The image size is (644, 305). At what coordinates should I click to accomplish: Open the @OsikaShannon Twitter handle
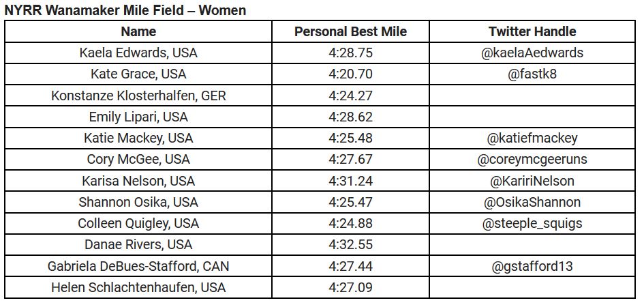point(532,202)
